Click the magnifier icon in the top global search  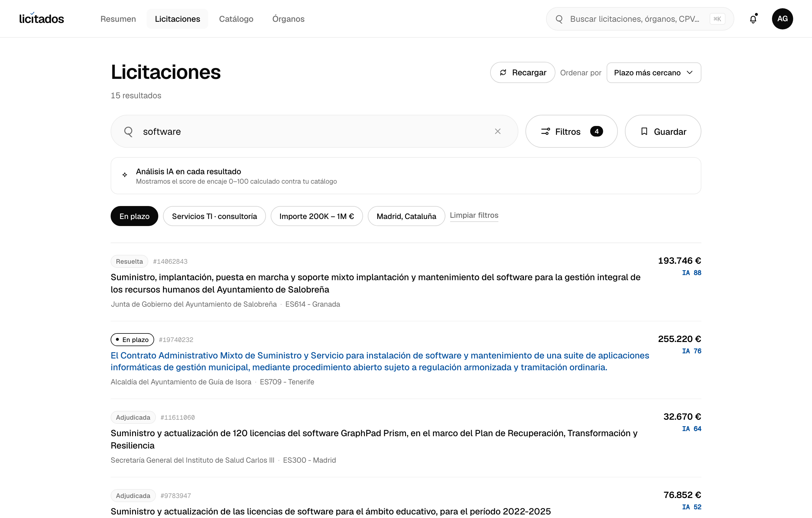point(559,19)
